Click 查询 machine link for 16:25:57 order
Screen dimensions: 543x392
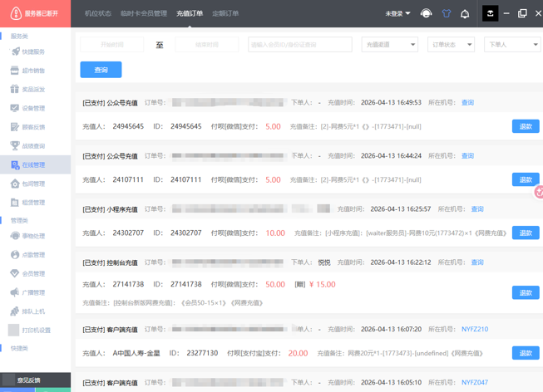click(x=477, y=209)
